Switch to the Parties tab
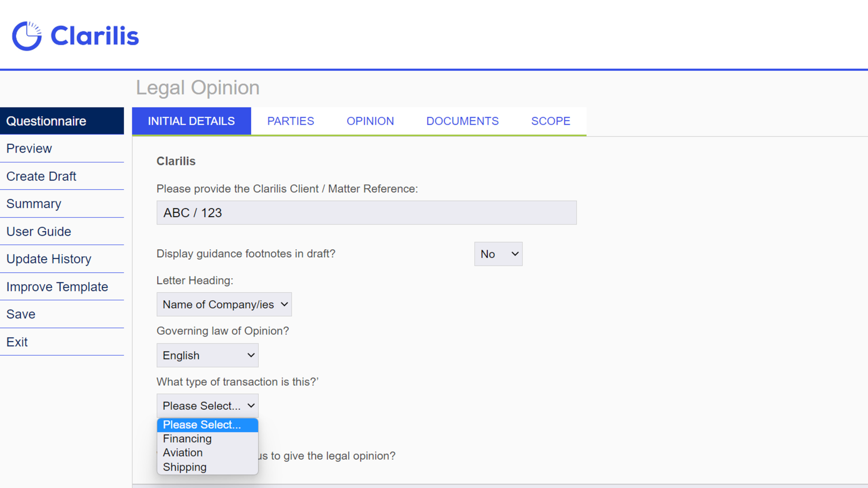Image resolution: width=868 pixels, height=488 pixels. (x=291, y=121)
